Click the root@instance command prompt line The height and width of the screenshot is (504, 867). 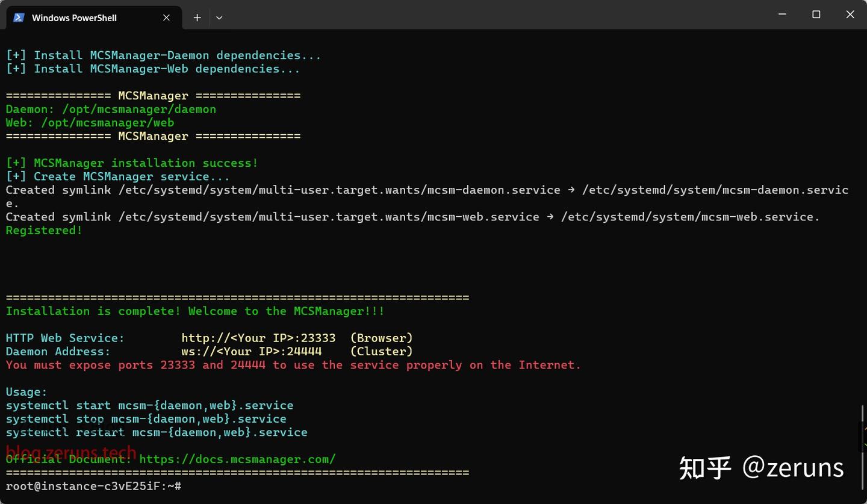tap(93, 486)
